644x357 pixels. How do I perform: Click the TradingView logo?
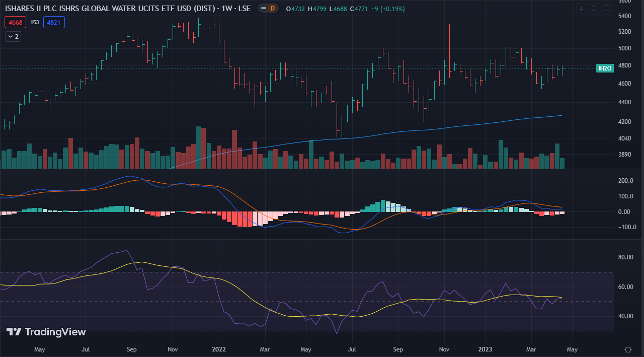coord(46,332)
